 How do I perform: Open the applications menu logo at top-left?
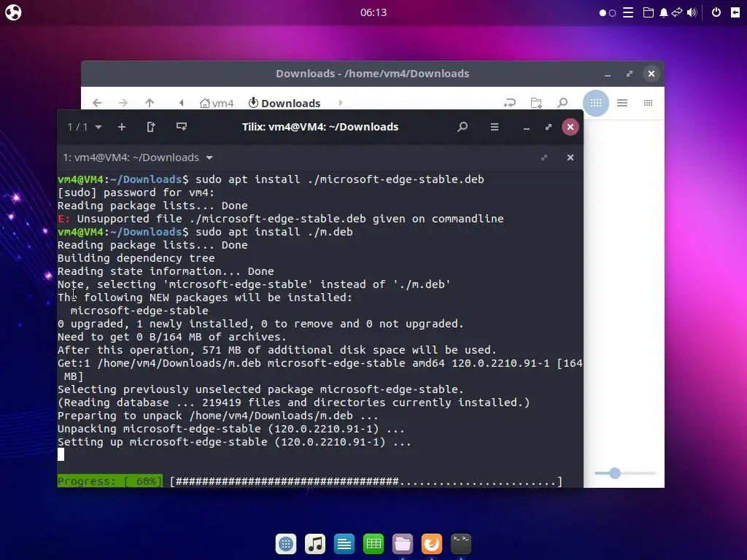coord(13,12)
